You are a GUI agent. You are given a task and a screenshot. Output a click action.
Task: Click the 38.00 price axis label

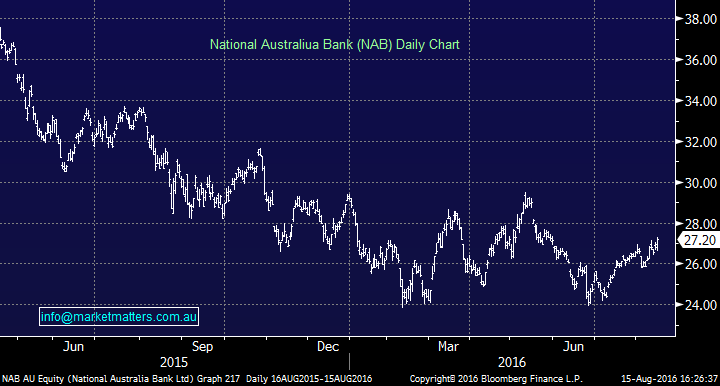point(701,19)
